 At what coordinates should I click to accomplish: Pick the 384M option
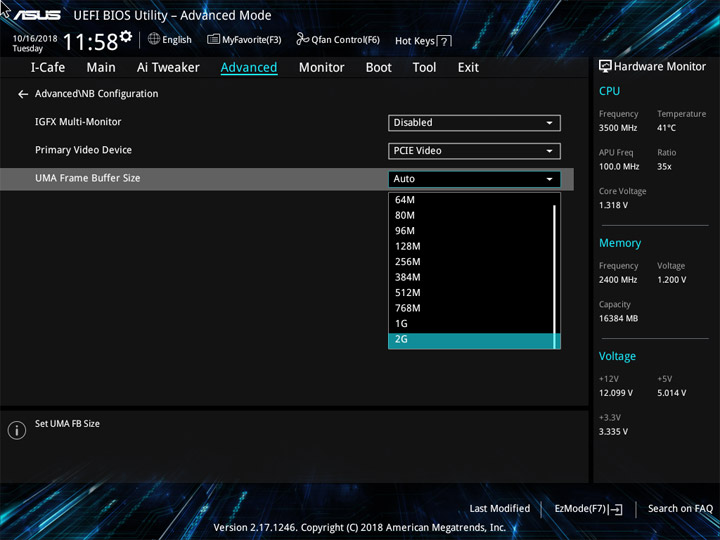(471, 277)
